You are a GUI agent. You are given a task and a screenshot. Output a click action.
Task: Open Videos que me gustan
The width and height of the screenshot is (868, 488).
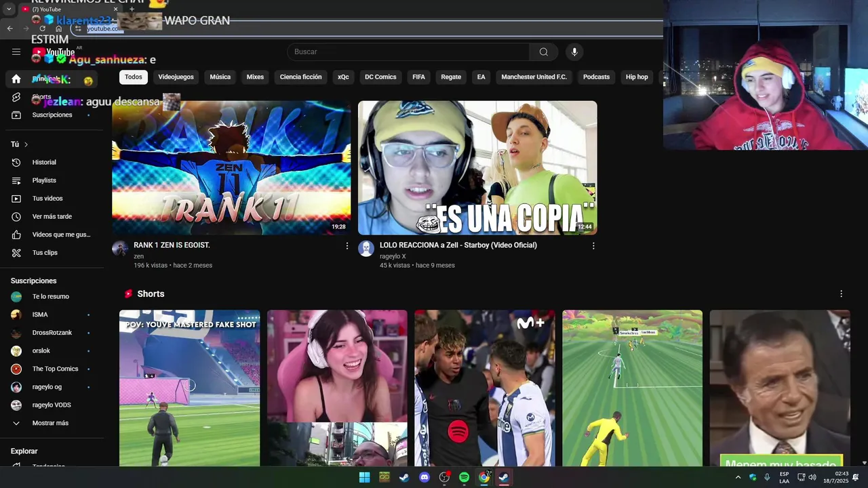click(52, 235)
